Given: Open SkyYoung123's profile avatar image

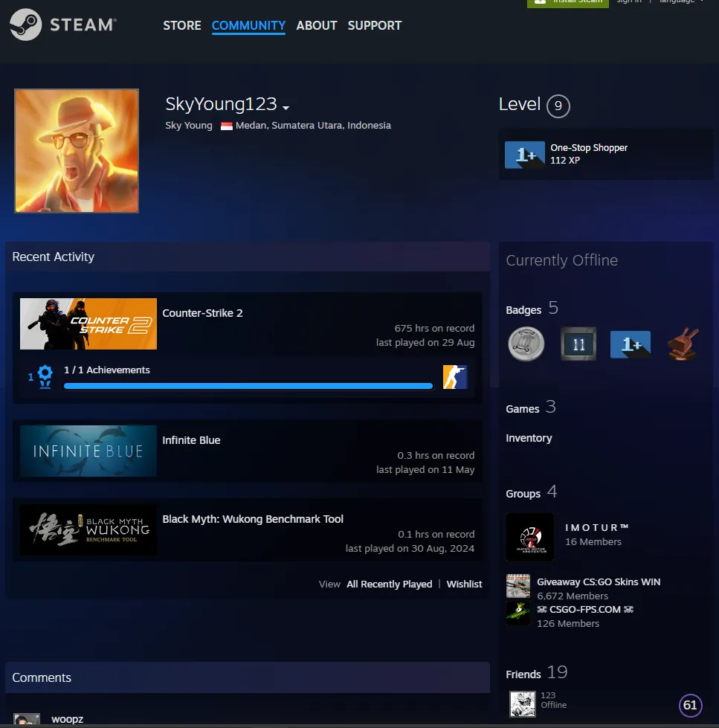Looking at the screenshot, I should point(77,151).
